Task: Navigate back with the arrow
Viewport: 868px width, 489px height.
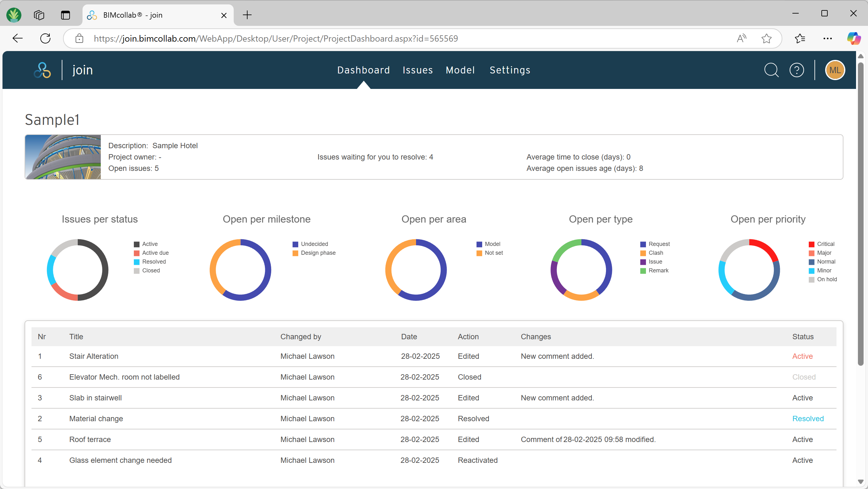Action: (x=18, y=38)
